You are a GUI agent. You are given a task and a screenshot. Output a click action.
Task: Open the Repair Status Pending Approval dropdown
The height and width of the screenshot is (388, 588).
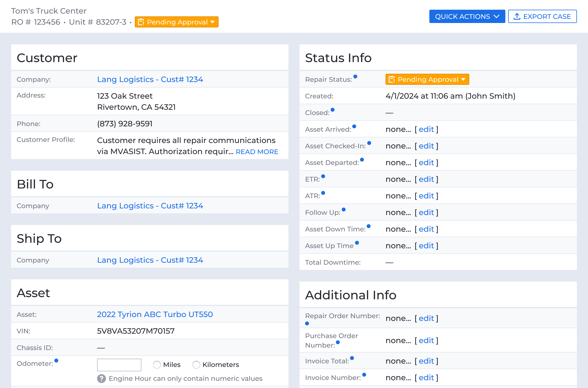[x=427, y=79]
